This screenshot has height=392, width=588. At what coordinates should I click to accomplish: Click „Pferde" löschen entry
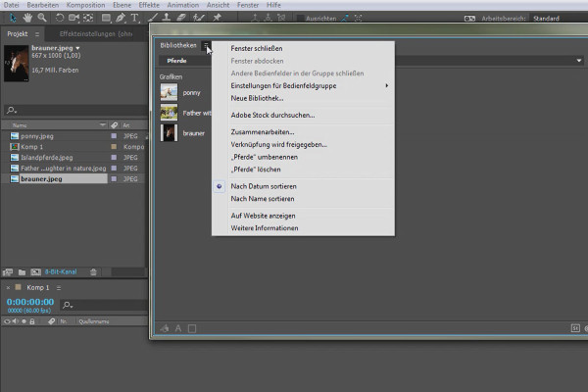coord(256,170)
